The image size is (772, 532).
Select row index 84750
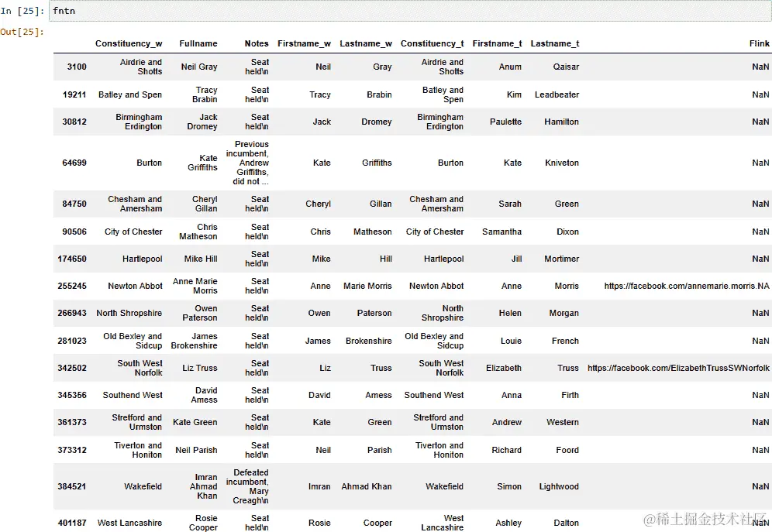[74, 204]
